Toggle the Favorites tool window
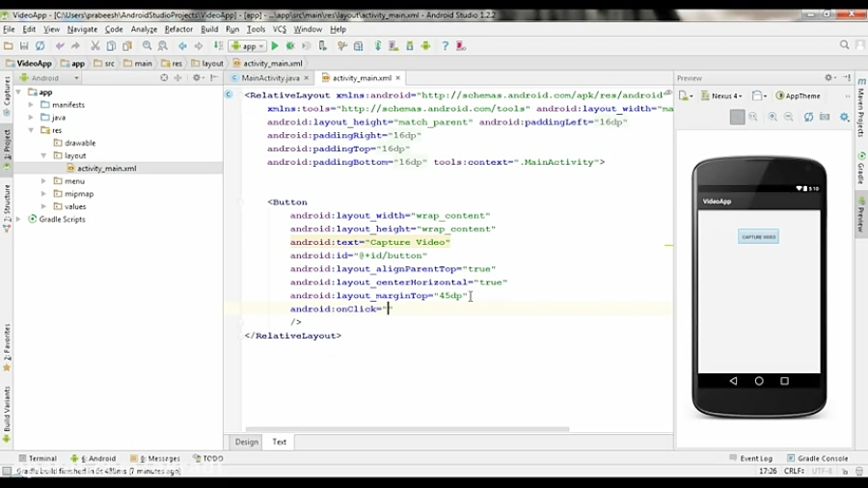The width and height of the screenshot is (868, 488). 7,347
